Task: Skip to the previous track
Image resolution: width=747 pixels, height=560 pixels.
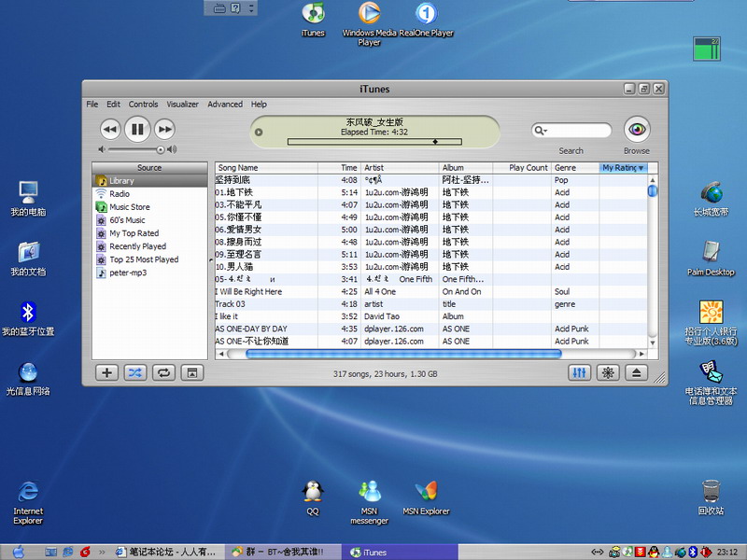Action: [110, 129]
